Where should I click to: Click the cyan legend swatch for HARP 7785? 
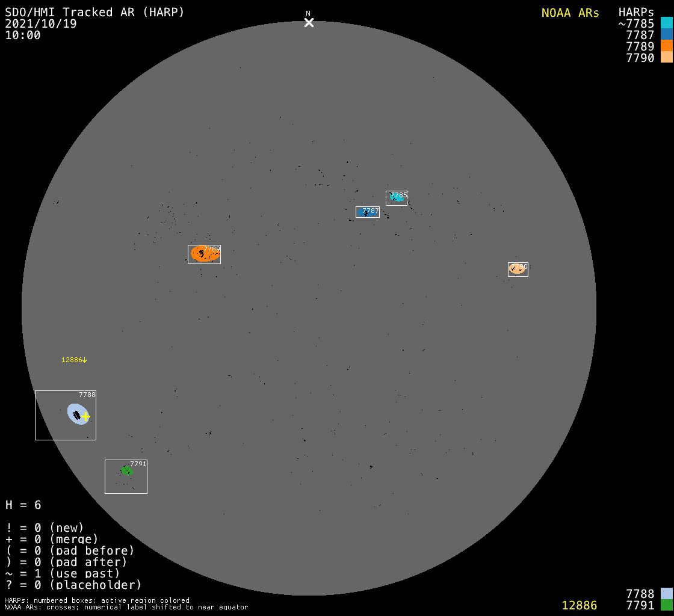pos(666,23)
